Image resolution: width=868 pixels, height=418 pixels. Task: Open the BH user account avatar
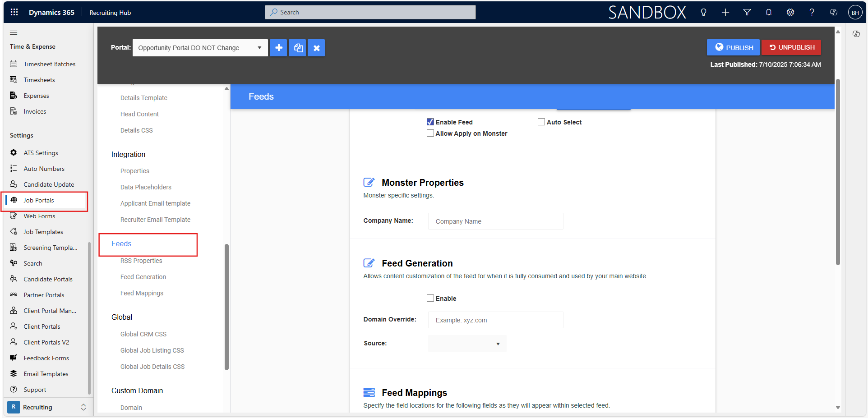855,13
